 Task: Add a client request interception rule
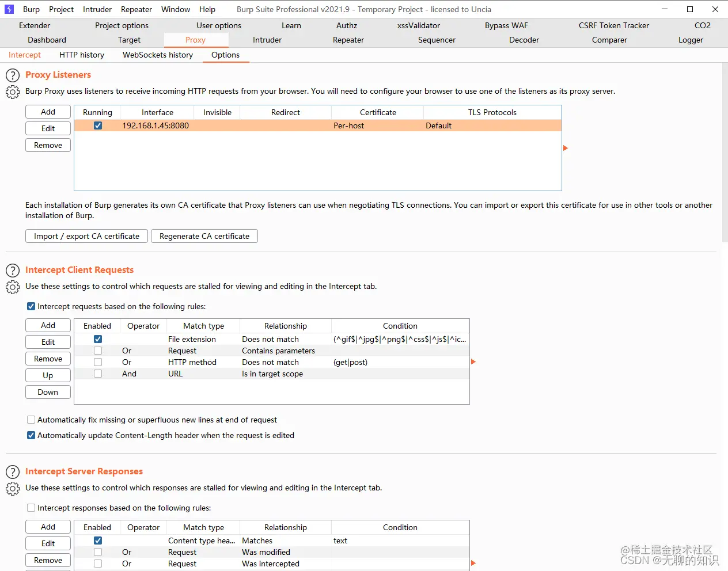pyautogui.click(x=48, y=325)
